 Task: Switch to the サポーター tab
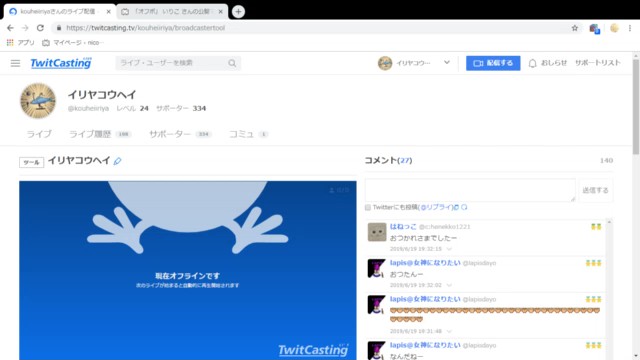pos(180,134)
